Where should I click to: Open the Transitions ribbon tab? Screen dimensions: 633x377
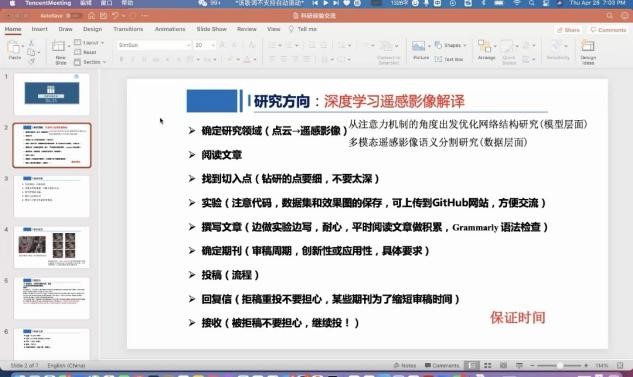click(x=128, y=29)
